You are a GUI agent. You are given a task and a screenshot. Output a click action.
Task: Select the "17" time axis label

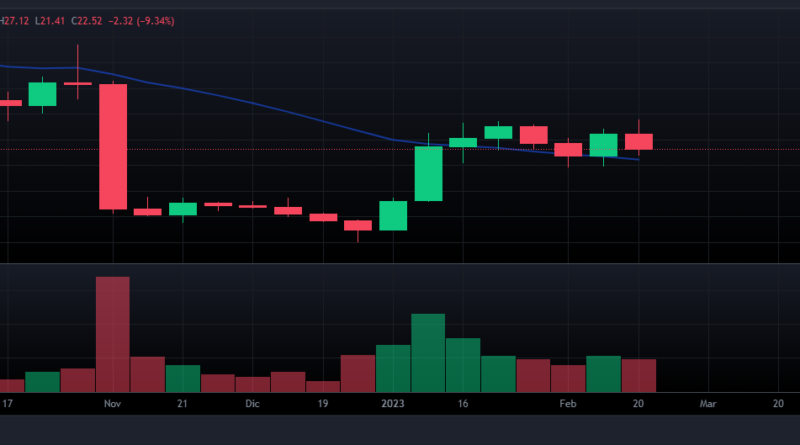click(x=7, y=404)
